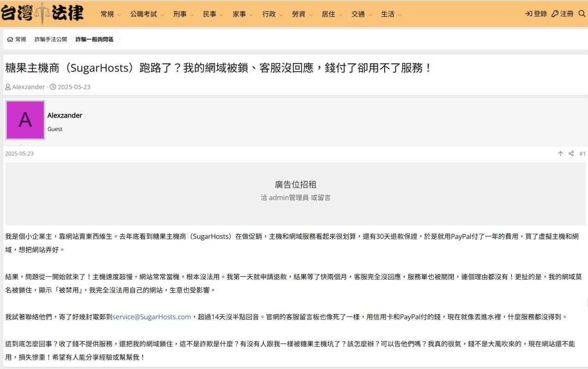Open the 刑事 menu item
The width and height of the screenshot is (588, 369).
180,14
